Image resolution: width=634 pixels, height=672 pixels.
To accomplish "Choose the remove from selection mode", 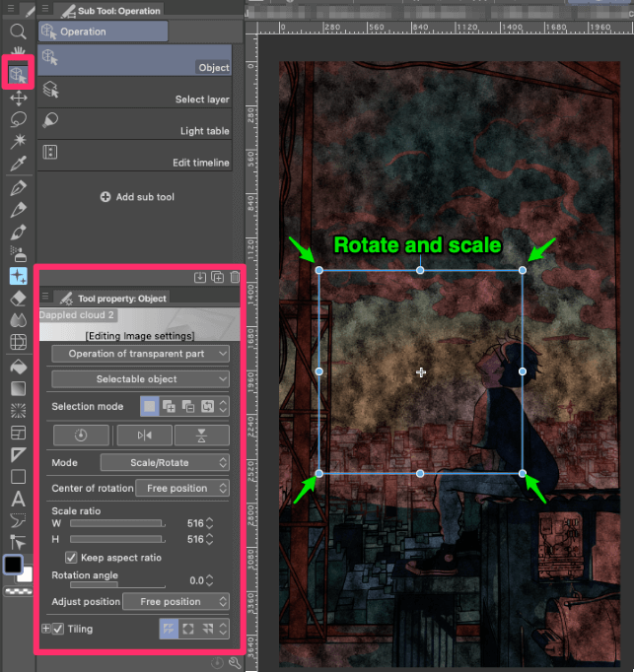I will (x=188, y=406).
